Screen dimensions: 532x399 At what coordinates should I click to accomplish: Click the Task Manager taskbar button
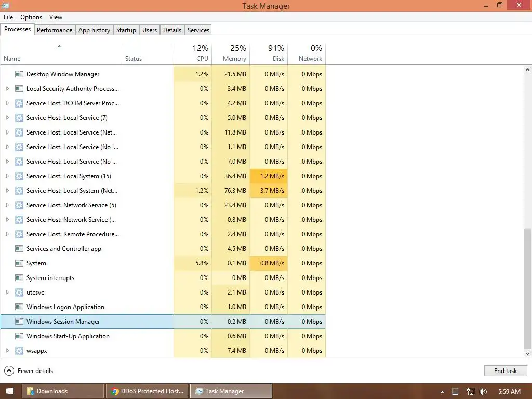(x=231, y=391)
